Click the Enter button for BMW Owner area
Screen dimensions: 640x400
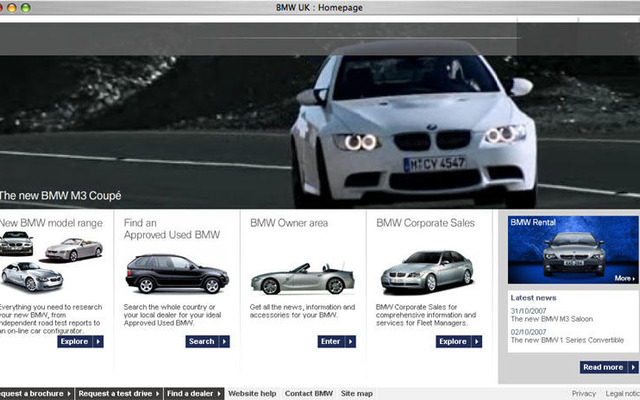(x=336, y=341)
